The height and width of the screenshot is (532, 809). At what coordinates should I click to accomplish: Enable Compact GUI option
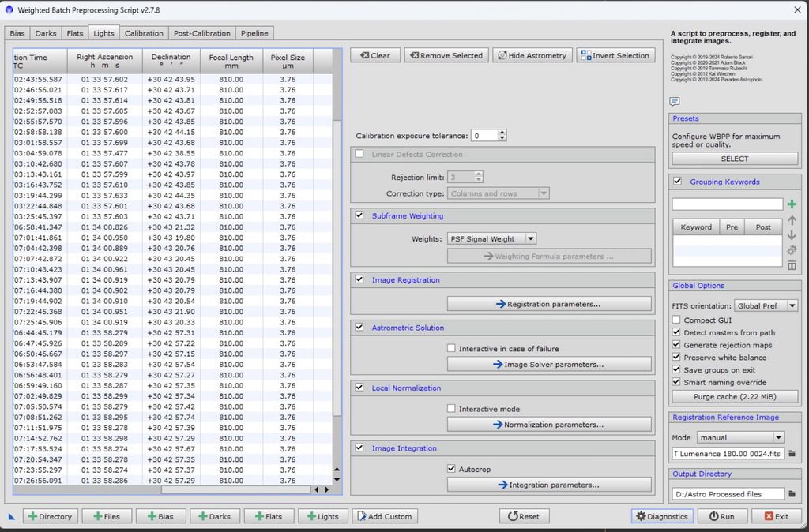(x=676, y=320)
